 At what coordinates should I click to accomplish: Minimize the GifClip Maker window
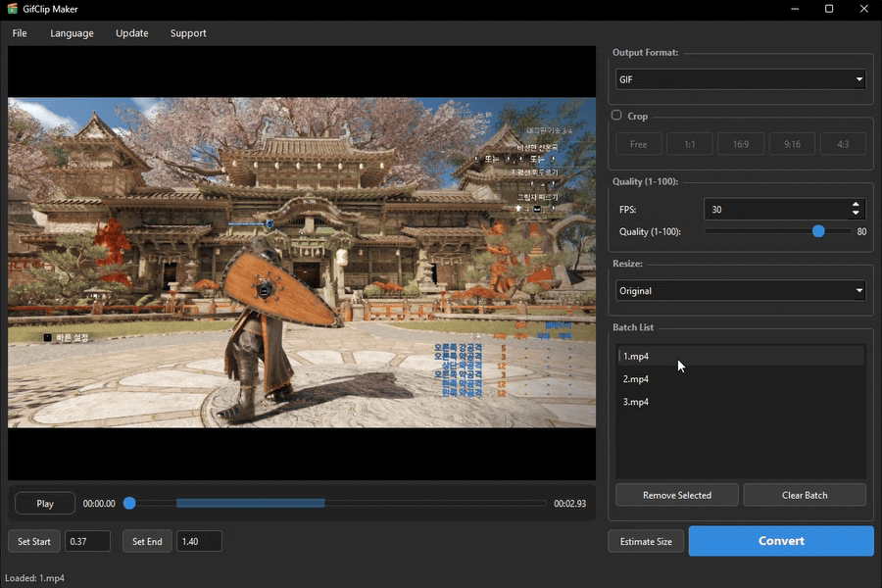pyautogui.click(x=794, y=9)
